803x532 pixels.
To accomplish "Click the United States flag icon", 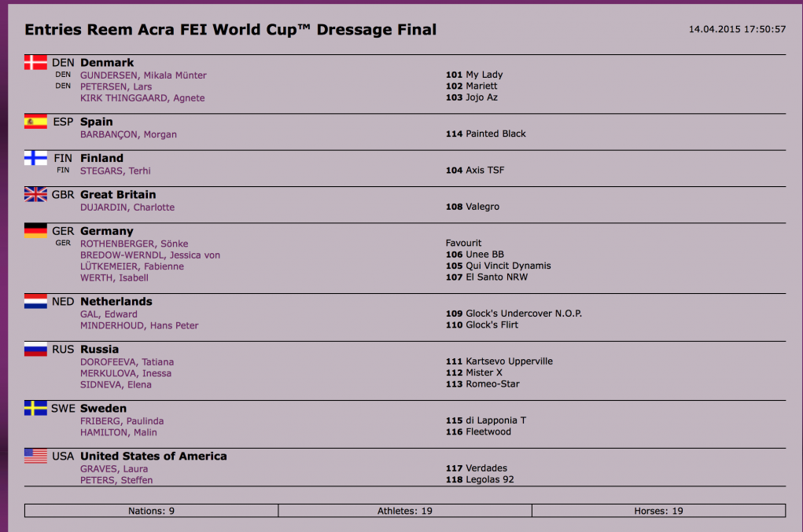I will tap(35, 456).
